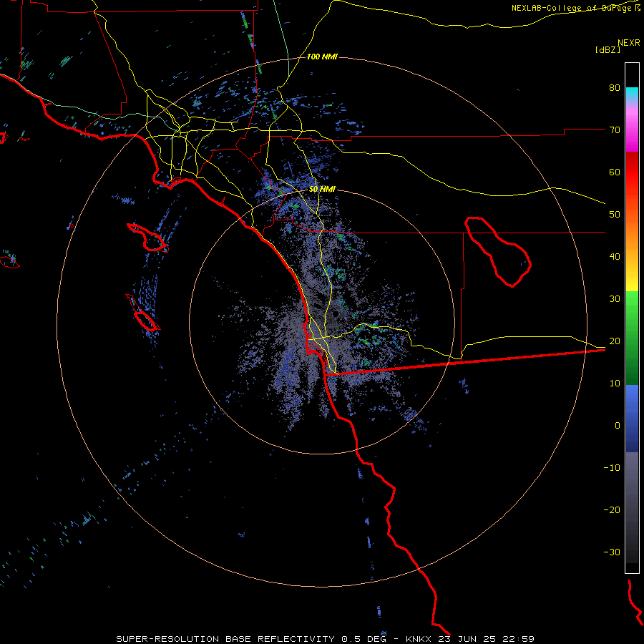Click the [dBZ] unit label above the scale
The image size is (644, 644).
(x=608, y=49)
